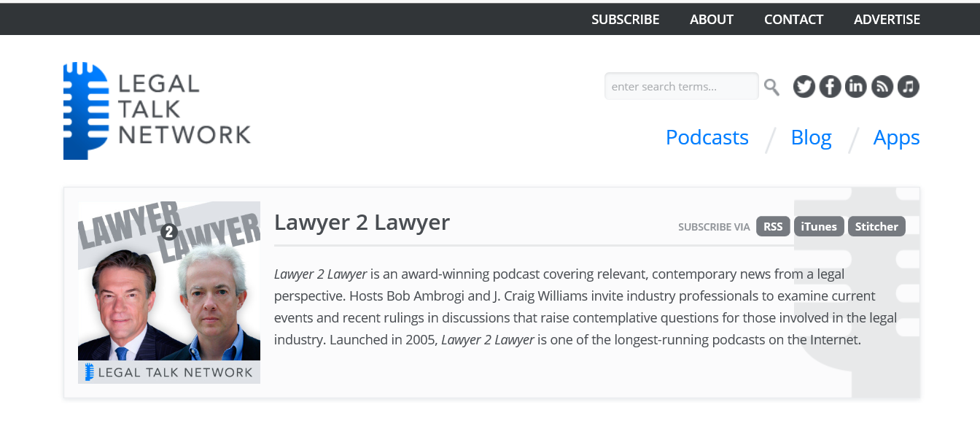
Task: Open the Apps section
Action: click(896, 137)
